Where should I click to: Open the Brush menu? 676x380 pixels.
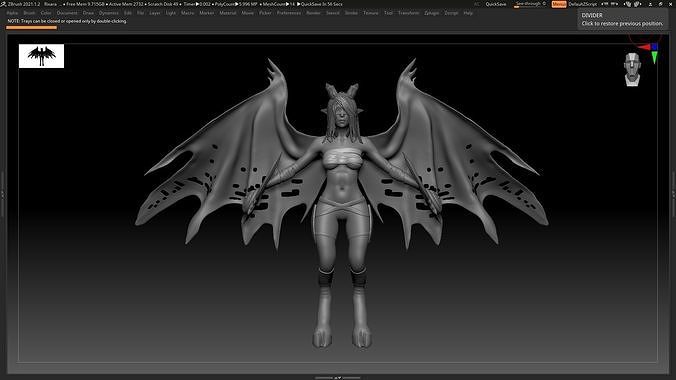[29, 13]
